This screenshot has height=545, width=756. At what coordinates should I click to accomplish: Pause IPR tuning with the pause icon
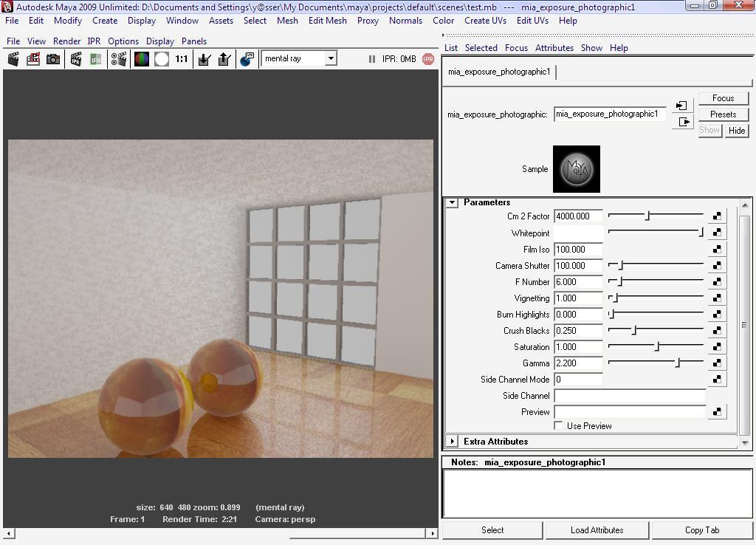click(x=372, y=59)
